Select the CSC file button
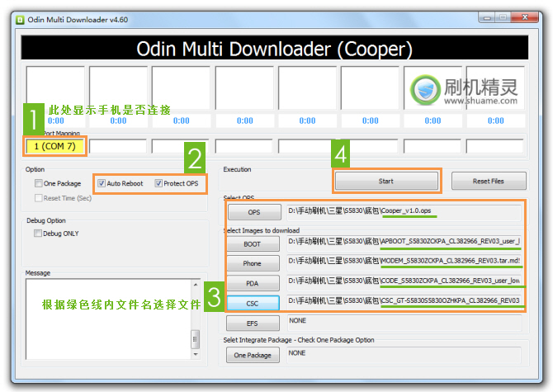The width and height of the screenshot is (553, 392). [253, 304]
